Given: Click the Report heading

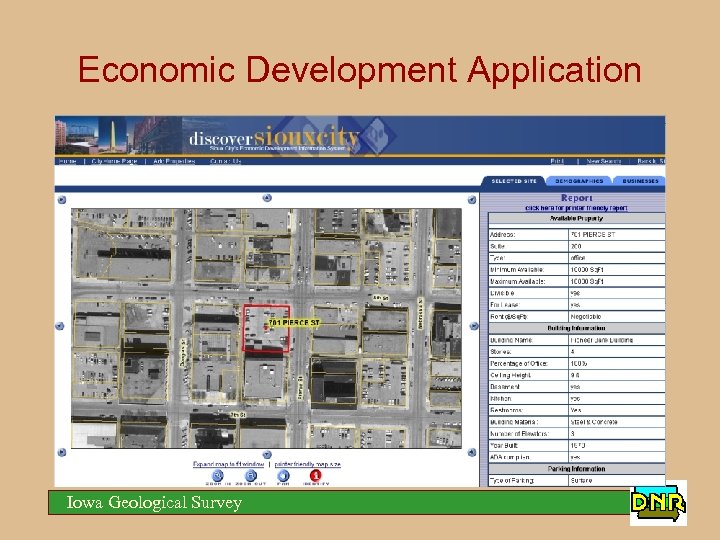Looking at the screenshot, I should [576, 198].
